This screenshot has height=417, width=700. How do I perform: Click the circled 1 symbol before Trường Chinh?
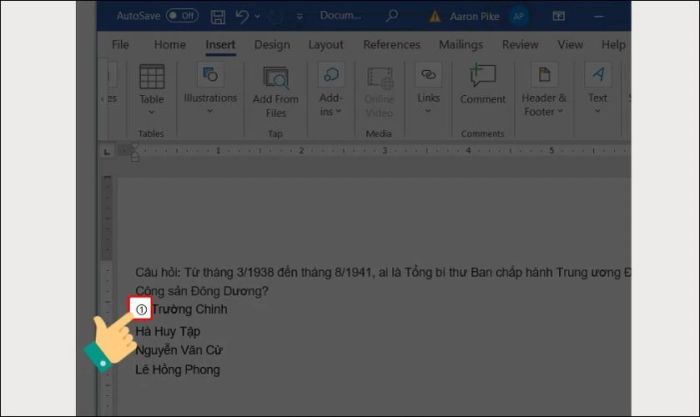coord(141,309)
